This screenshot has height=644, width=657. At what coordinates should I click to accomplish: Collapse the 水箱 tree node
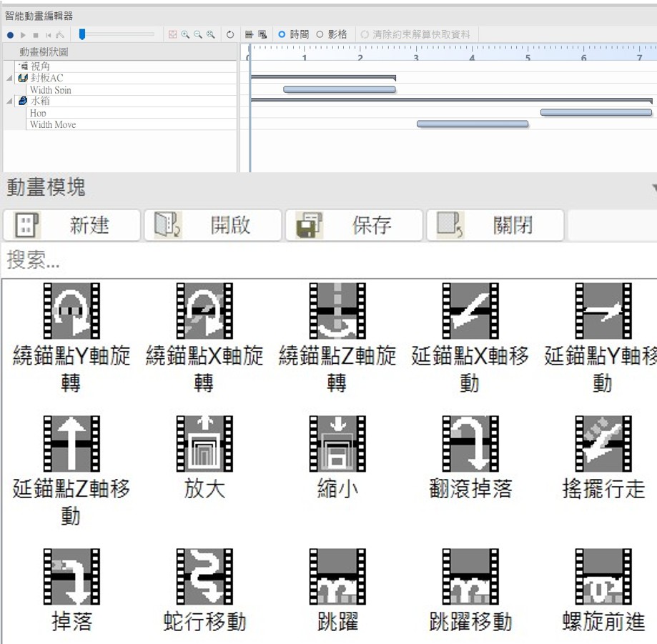9,101
